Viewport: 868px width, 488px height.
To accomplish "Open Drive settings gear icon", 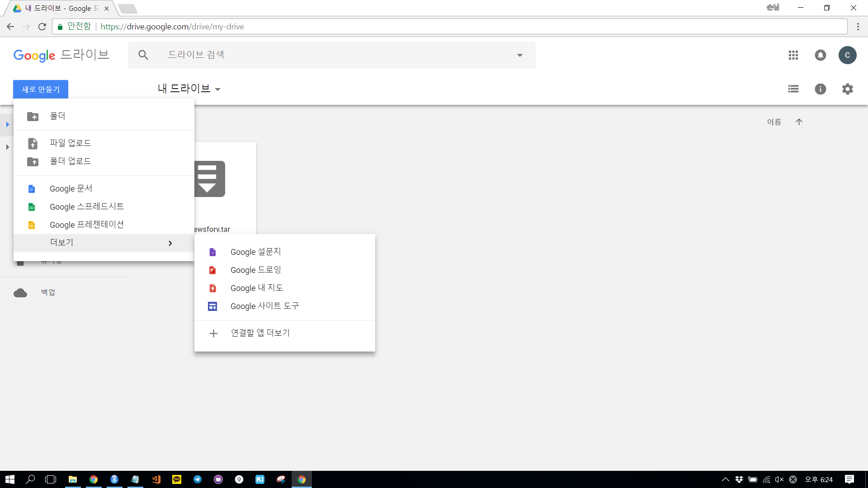I will pyautogui.click(x=848, y=89).
